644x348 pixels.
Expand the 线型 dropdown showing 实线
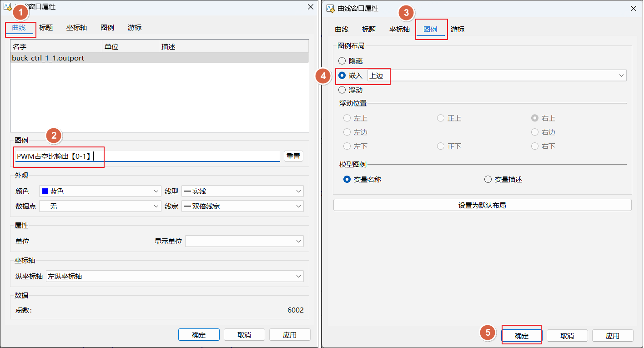(x=242, y=192)
